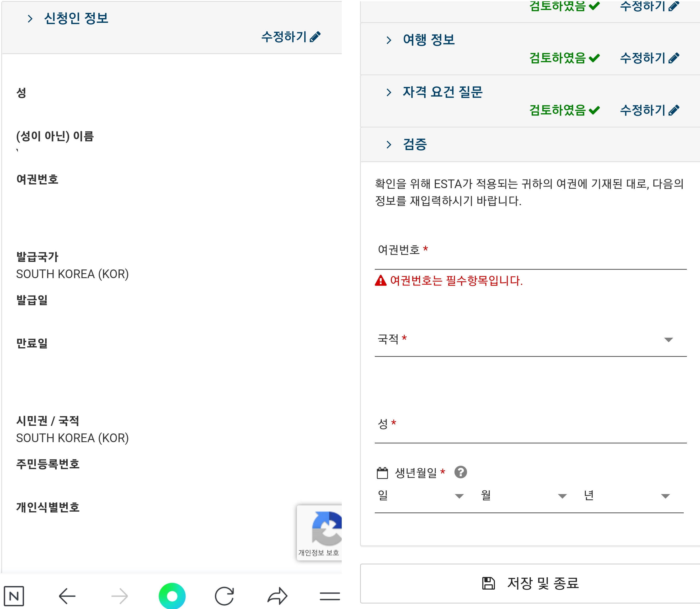700x609 pixels.
Task: Click the floppy disk icon on 저장 및 종료
Action: click(488, 583)
